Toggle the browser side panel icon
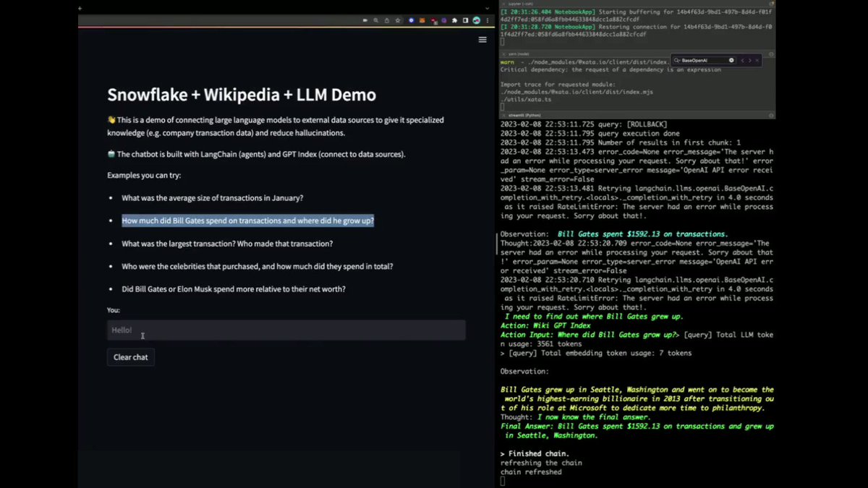The image size is (868, 488). tap(465, 21)
